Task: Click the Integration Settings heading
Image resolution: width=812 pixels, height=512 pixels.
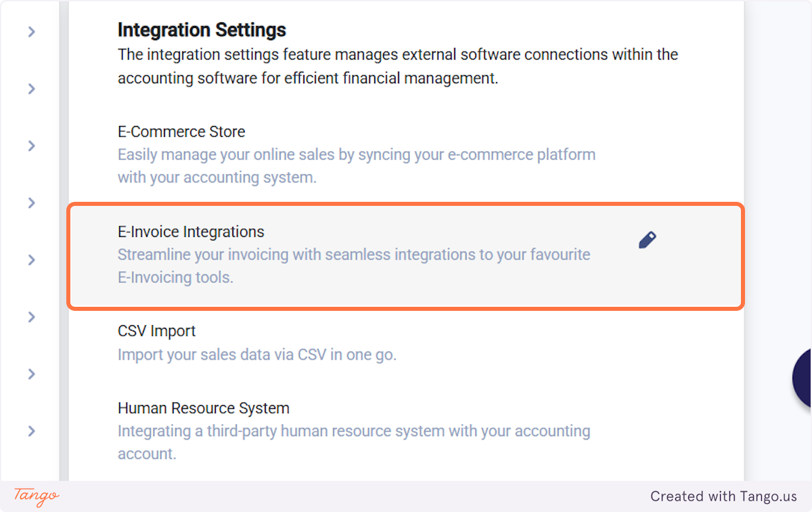Action: click(202, 30)
